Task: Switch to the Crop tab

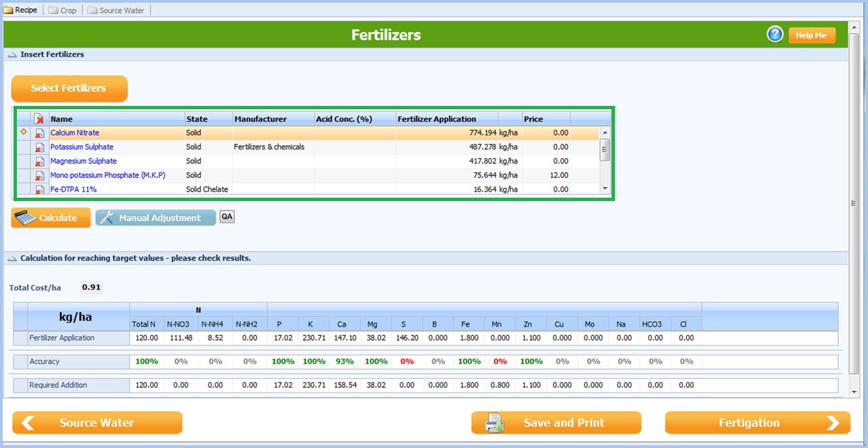Action: tap(63, 10)
